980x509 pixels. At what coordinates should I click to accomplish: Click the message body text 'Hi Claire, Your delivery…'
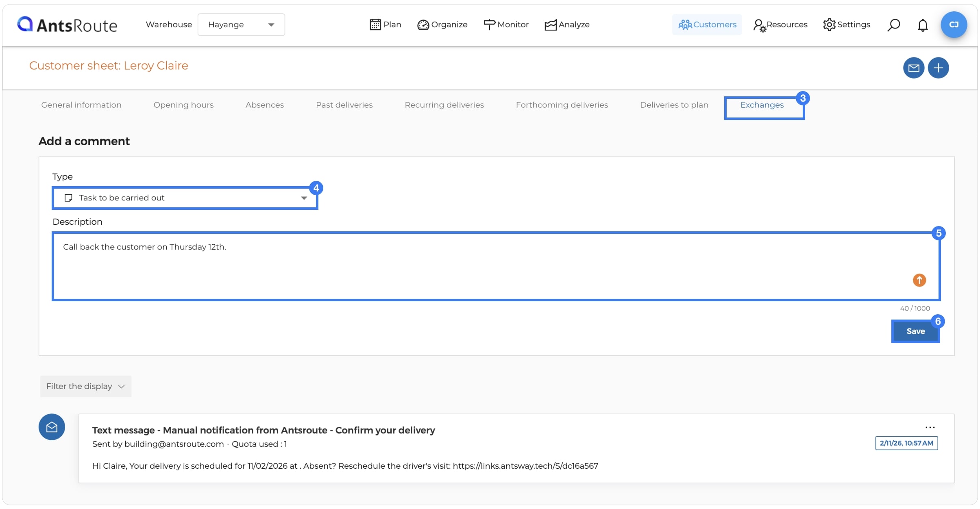click(x=345, y=466)
